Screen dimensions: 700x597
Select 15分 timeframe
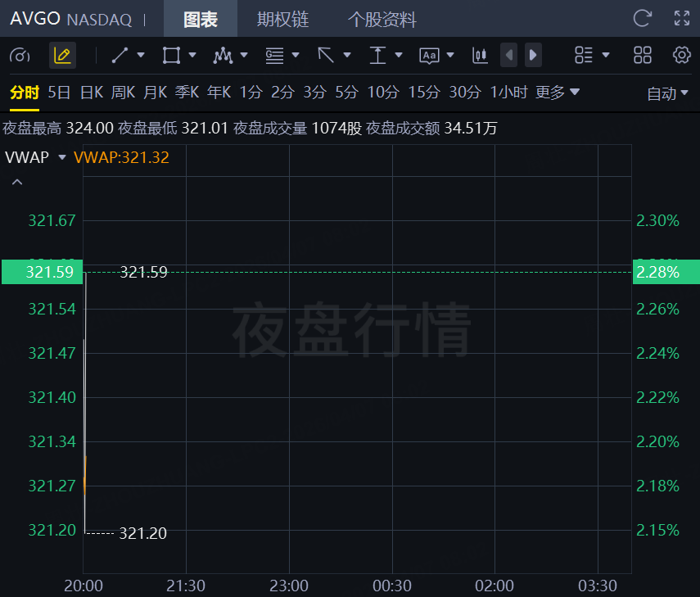point(424,93)
